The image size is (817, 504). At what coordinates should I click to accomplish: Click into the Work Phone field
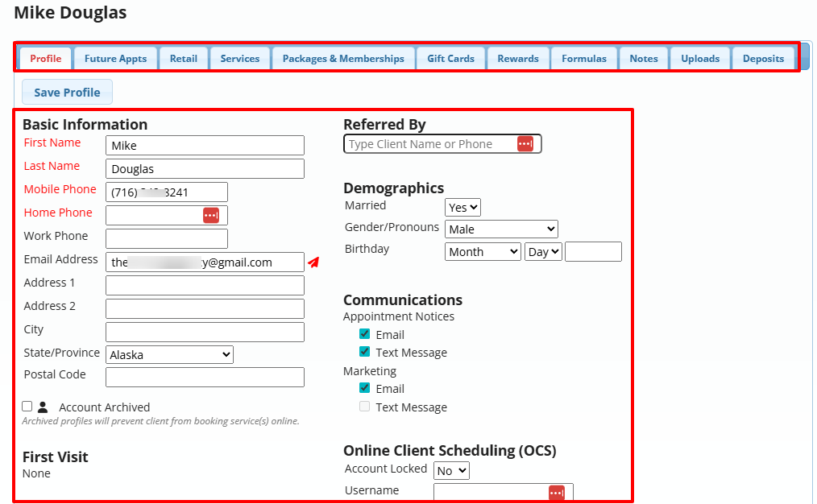[x=167, y=238]
